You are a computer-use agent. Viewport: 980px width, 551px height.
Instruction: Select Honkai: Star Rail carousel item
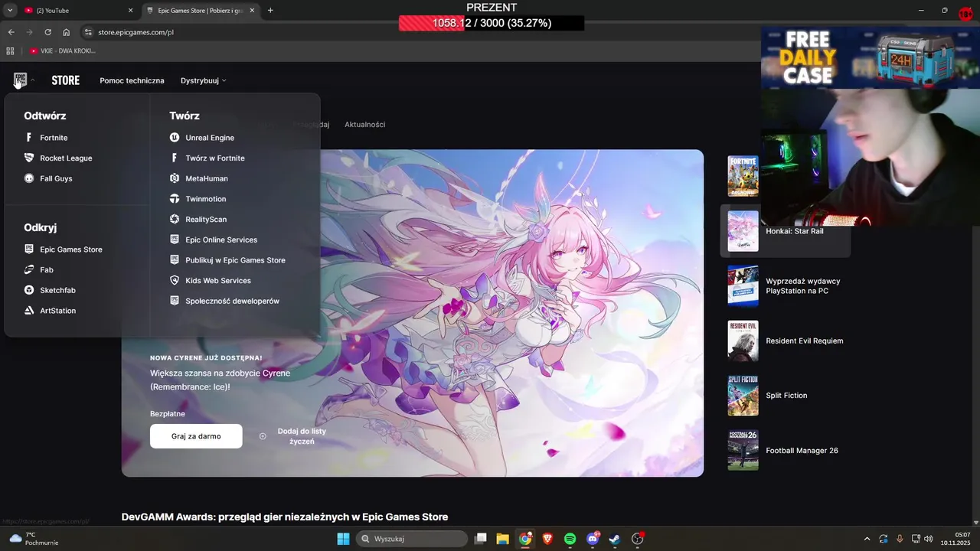pos(786,231)
